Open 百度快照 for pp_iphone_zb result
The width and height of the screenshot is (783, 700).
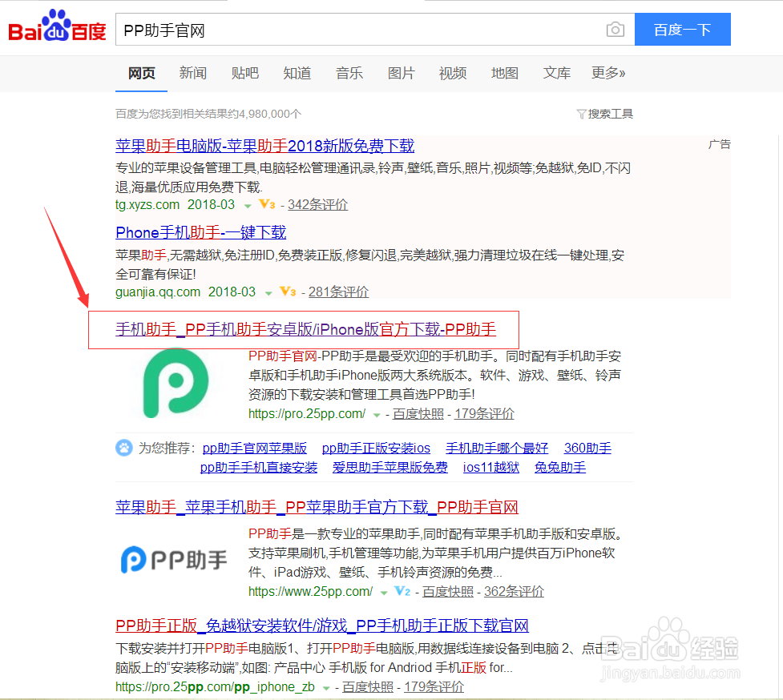click(x=368, y=687)
